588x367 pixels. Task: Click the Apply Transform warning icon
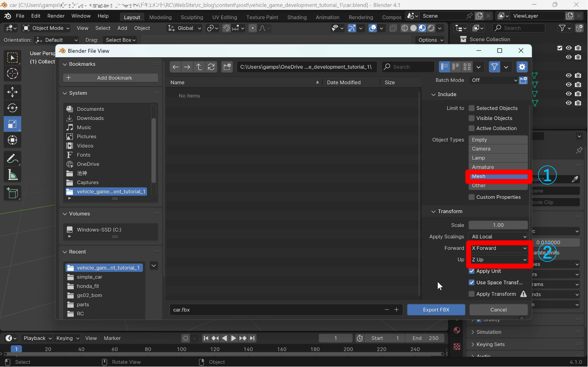click(x=523, y=294)
